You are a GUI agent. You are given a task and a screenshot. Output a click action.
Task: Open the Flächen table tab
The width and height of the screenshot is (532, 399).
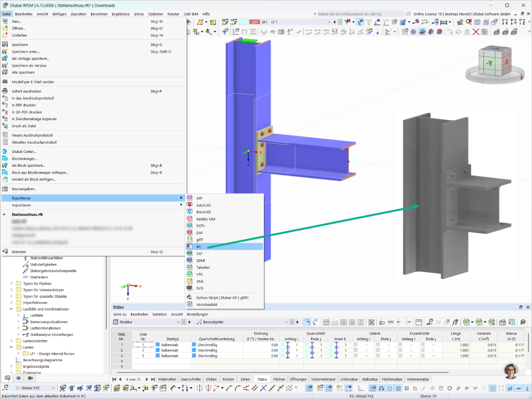[x=279, y=379]
